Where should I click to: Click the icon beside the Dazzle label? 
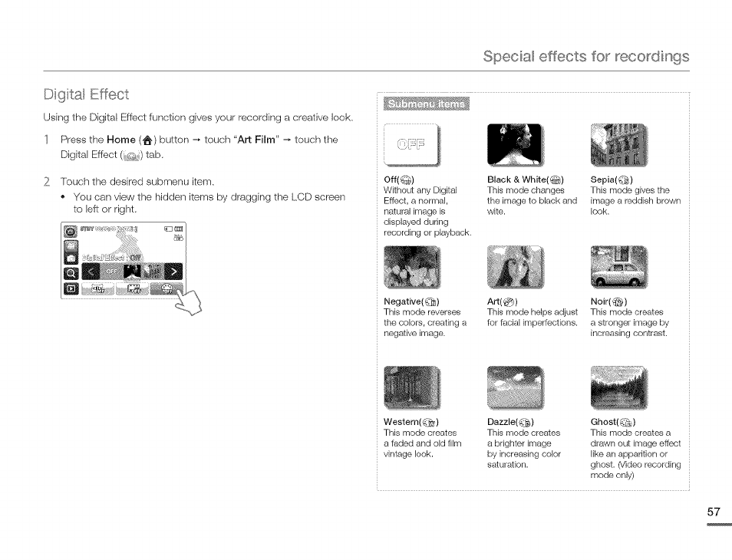click(525, 423)
